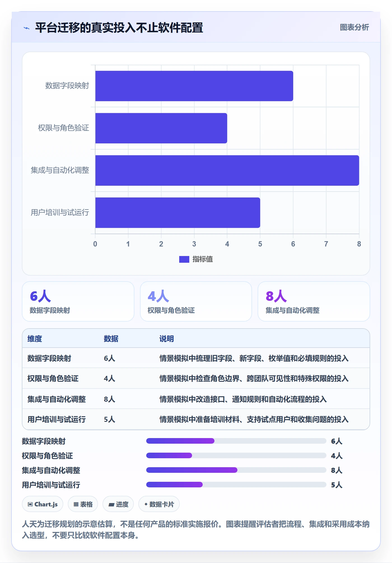The height and width of the screenshot is (563, 392).
Task: Click the 说明 table column header
Action: click(167, 339)
